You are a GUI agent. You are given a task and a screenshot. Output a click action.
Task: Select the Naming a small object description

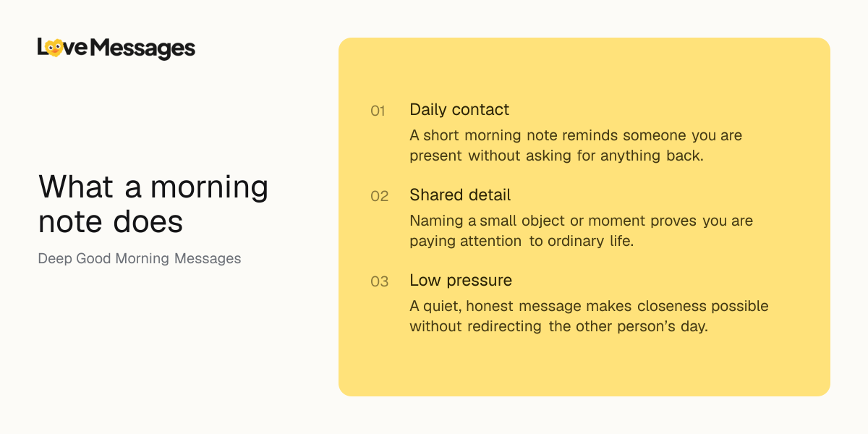(581, 231)
